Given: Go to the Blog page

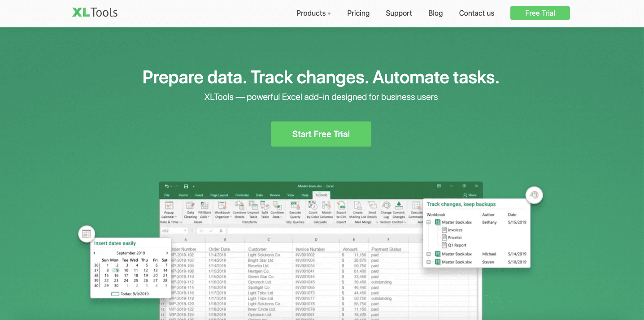Looking at the screenshot, I should click(435, 13).
